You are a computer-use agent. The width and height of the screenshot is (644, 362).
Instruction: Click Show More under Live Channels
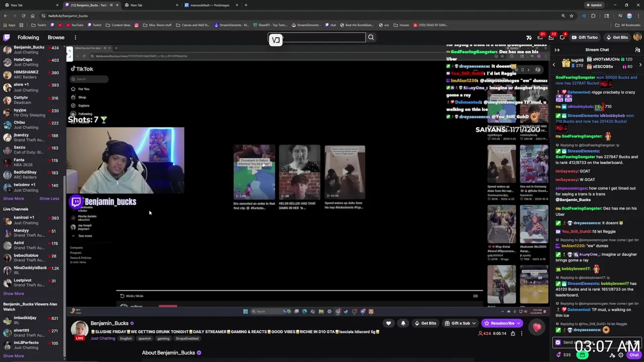(14, 294)
